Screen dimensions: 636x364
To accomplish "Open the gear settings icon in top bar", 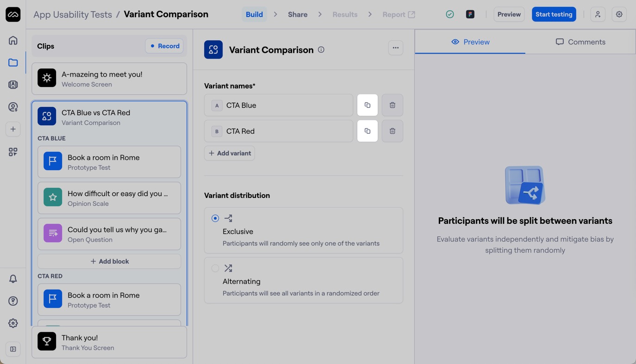I will (x=619, y=14).
